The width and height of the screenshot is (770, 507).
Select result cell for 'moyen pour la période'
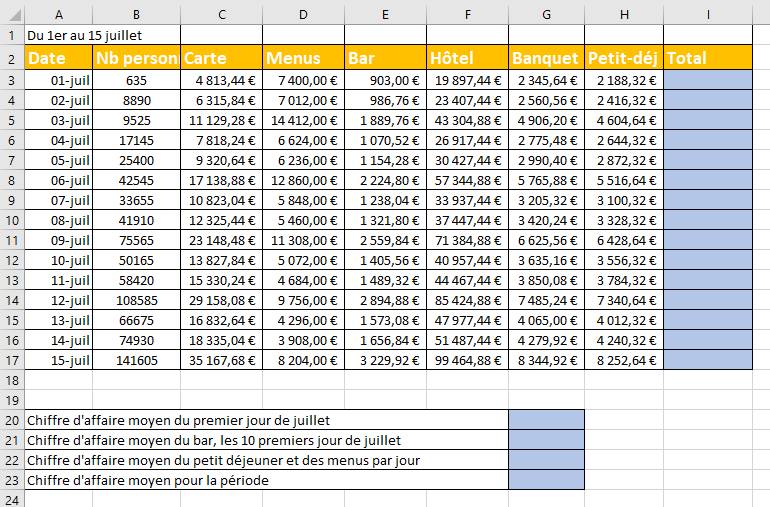pyautogui.click(x=546, y=480)
